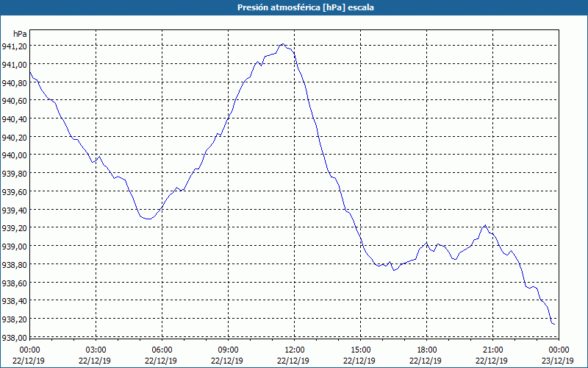Click the 939,40 y-axis label

[x=15, y=210]
